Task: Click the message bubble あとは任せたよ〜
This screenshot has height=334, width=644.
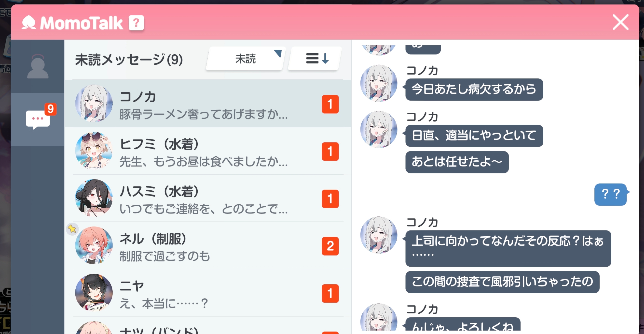Action: pos(457,162)
